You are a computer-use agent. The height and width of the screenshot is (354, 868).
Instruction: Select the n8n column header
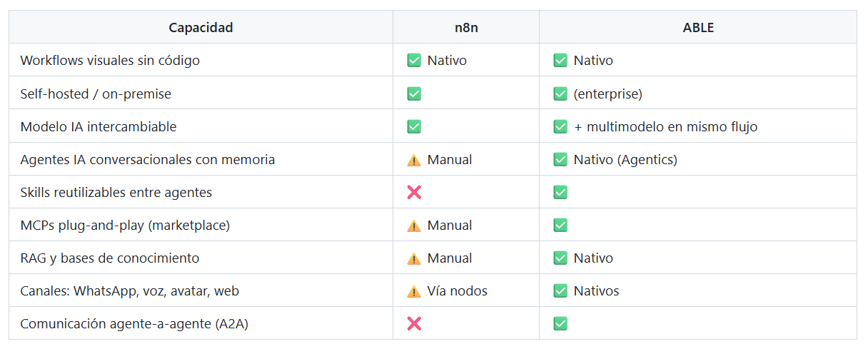click(466, 27)
